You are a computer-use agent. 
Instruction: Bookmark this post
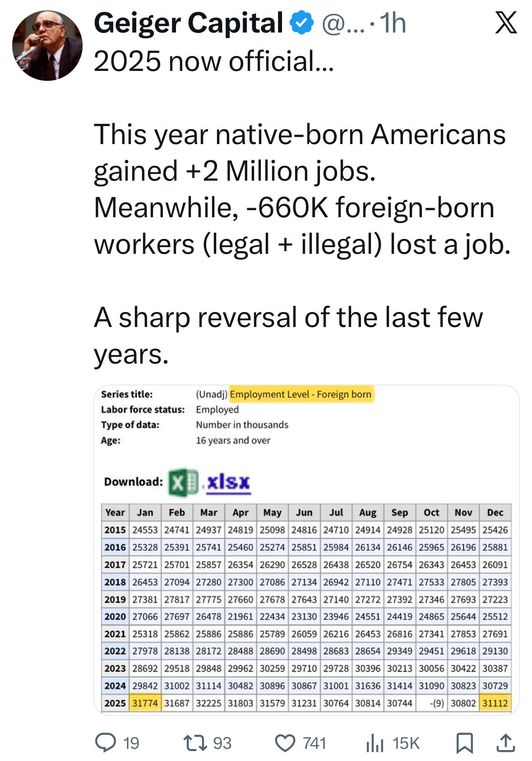[x=464, y=743]
